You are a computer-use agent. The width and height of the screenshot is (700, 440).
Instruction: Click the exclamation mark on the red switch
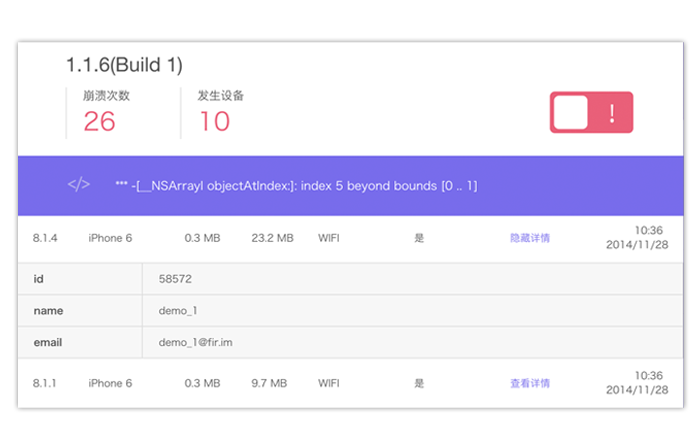[x=611, y=113]
